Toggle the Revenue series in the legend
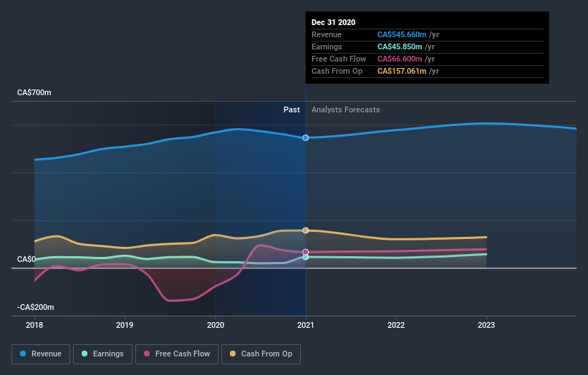588x375 pixels. click(x=41, y=354)
